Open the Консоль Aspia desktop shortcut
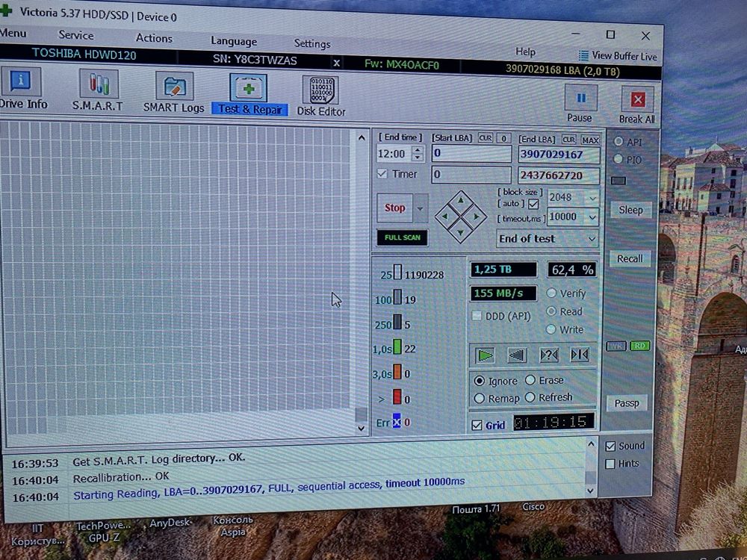Viewport: 747px width, 560px height. 232,526
